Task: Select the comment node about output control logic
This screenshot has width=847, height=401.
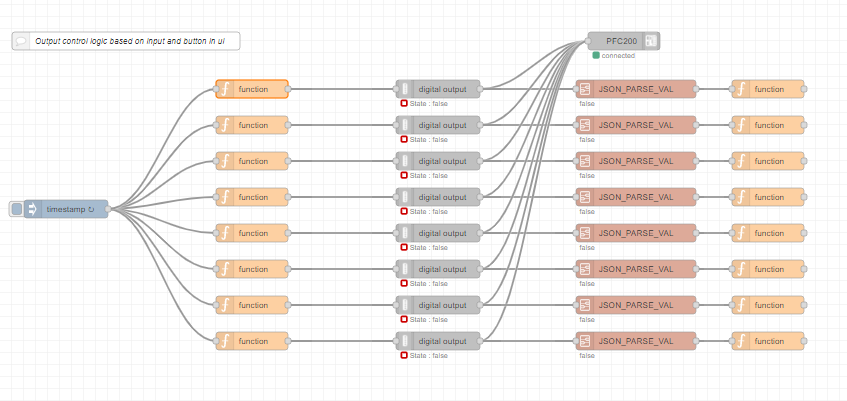Action: (126, 41)
